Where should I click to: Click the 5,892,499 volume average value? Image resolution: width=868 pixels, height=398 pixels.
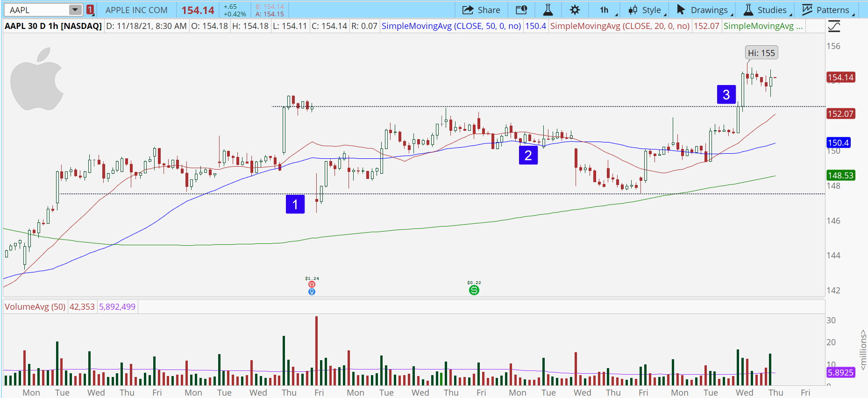pos(117,307)
